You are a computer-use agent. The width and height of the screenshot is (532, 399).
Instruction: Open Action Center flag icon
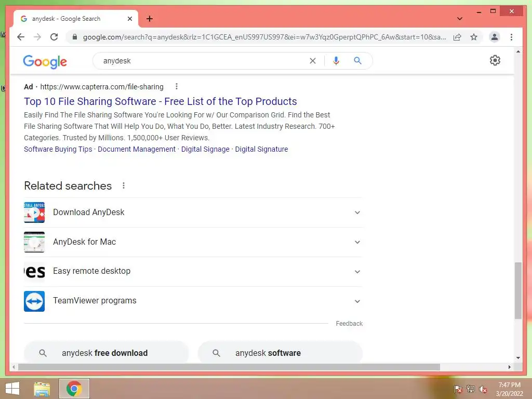point(458,389)
